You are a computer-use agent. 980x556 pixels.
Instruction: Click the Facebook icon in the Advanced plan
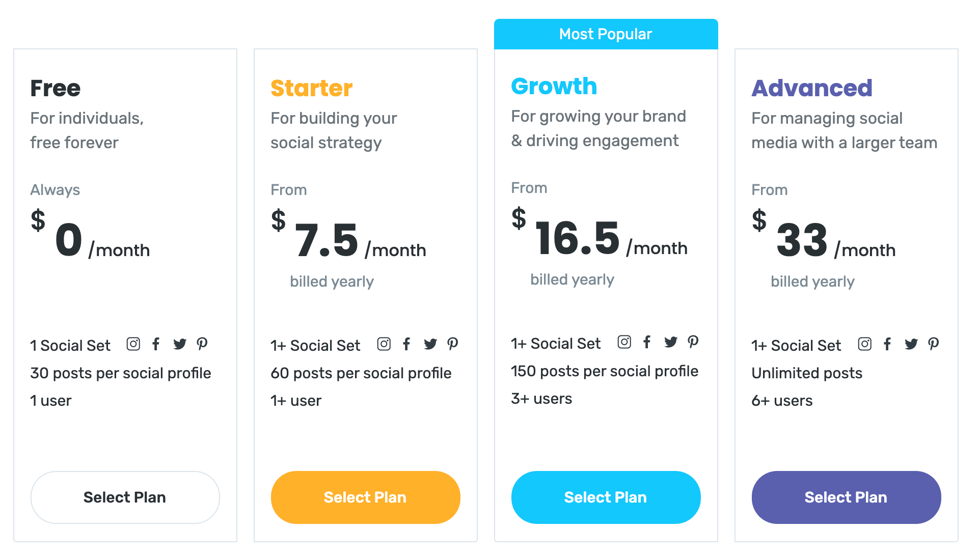[x=887, y=344]
